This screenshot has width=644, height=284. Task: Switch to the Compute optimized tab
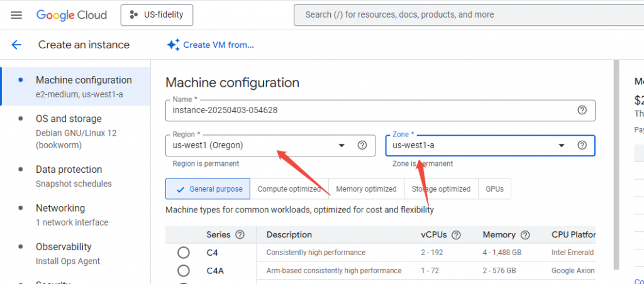[x=289, y=189]
